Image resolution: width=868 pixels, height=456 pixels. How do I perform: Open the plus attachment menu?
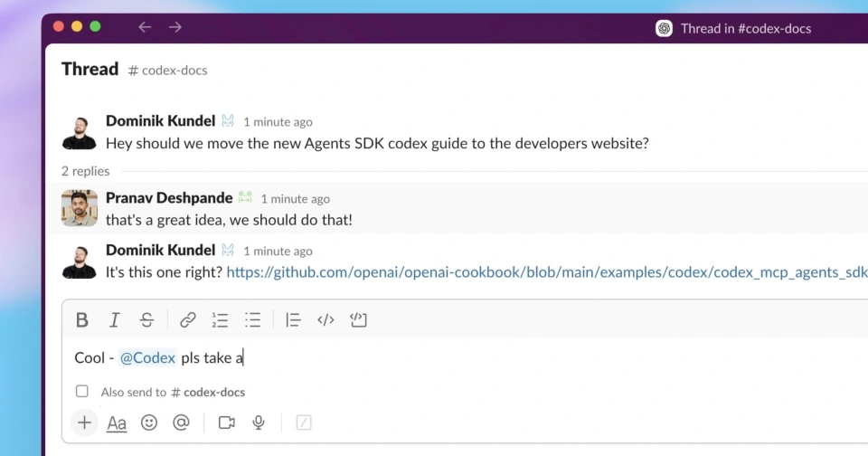84,423
